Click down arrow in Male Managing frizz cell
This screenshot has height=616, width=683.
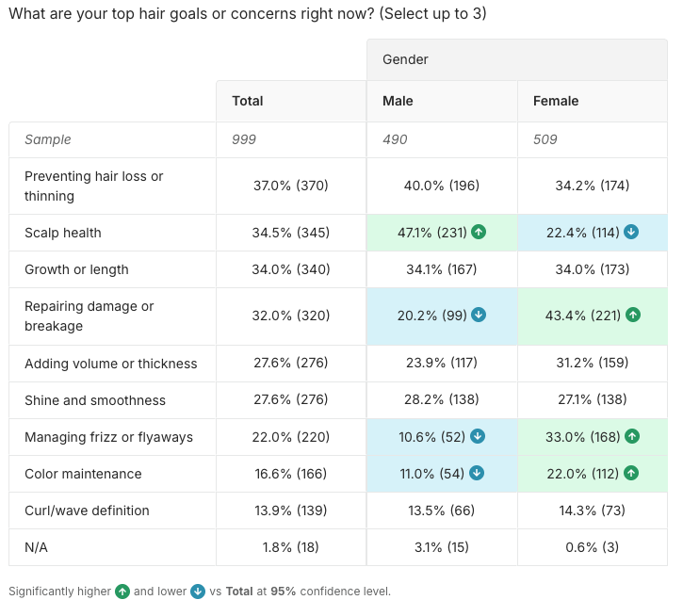pyautogui.click(x=478, y=437)
